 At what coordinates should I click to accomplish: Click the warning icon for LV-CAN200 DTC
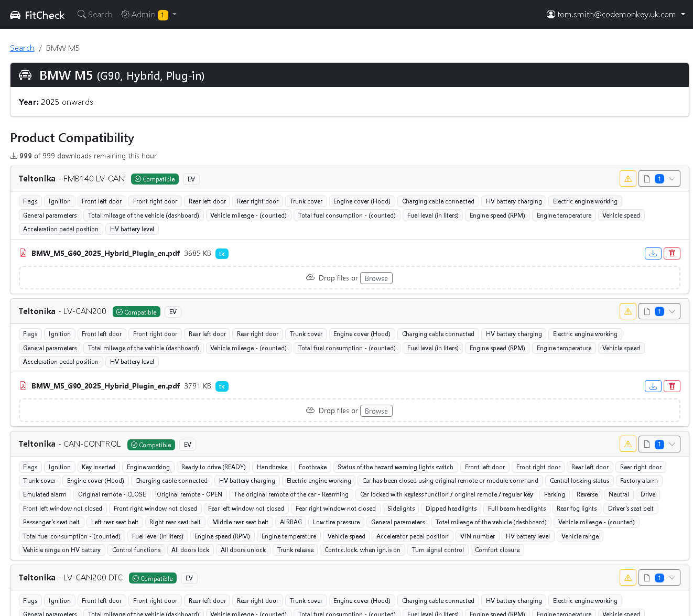(628, 578)
